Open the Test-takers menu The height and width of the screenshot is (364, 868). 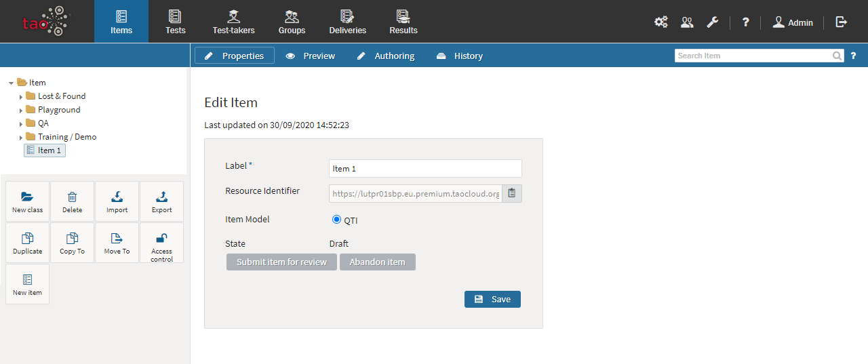point(233,22)
